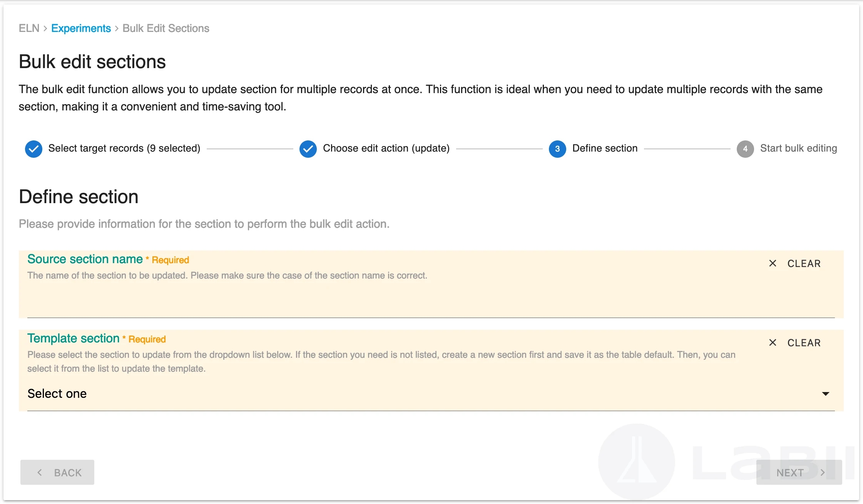Clear the Source section name field

pos(804,264)
